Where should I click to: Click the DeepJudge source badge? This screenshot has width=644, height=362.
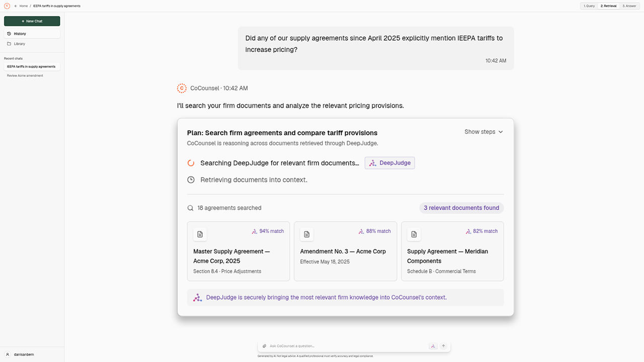(x=390, y=163)
